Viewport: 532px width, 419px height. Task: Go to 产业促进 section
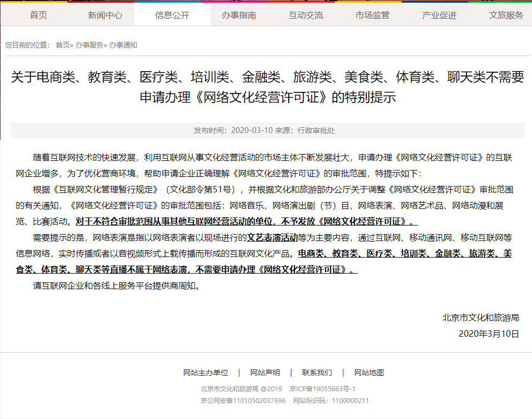[x=440, y=15]
